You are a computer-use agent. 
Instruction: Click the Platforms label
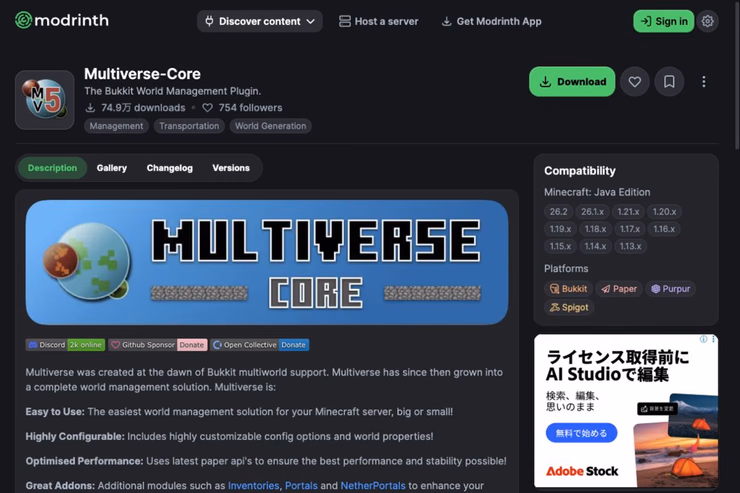click(x=566, y=268)
